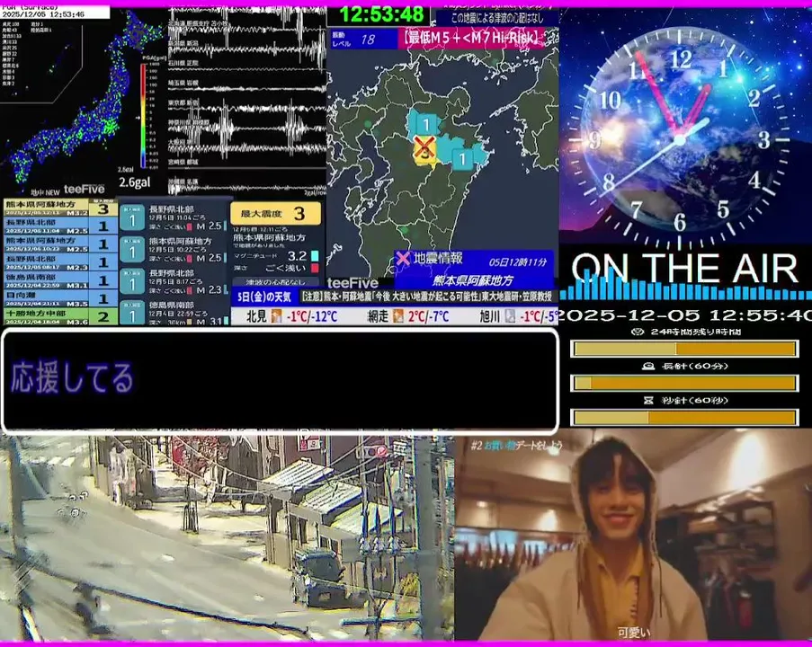Click the 石川県 seismograph trace label
The width and height of the screenshot is (812, 647).
pyautogui.click(x=183, y=63)
